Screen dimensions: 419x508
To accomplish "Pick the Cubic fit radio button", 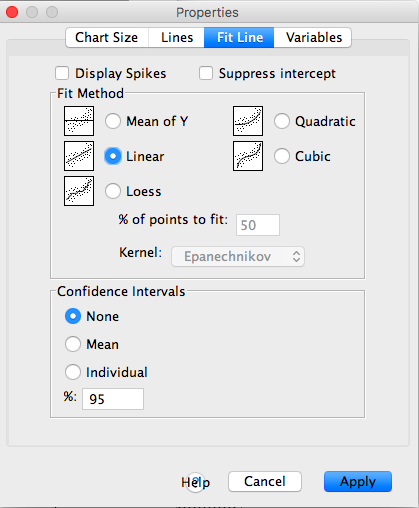I will 282,156.
